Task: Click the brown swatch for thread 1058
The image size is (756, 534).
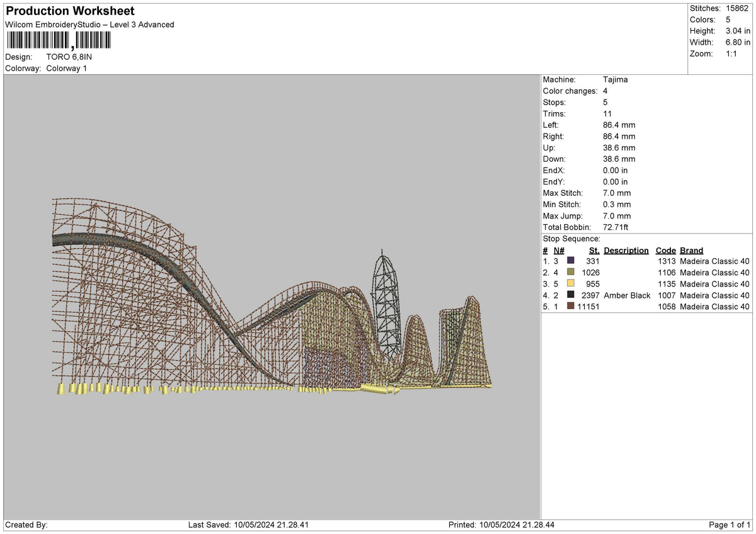Action: click(x=571, y=306)
